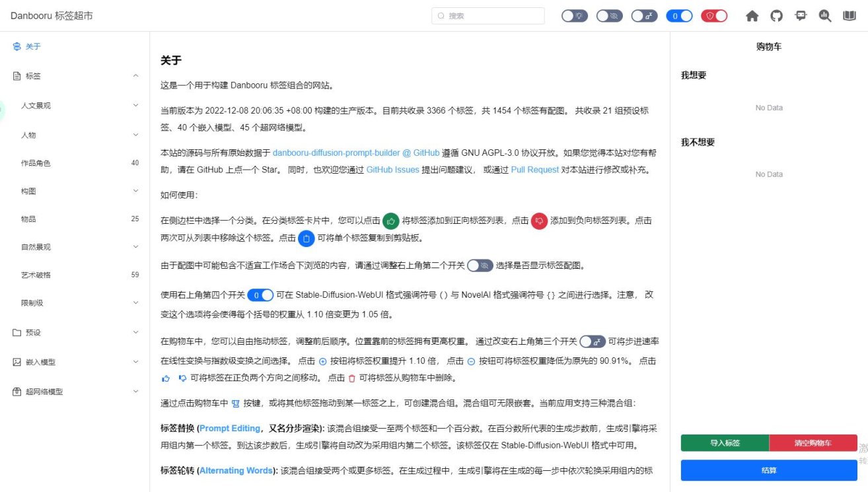Expand the 人文景观 category
The image size is (868, 492).
[x=76, y=106]
